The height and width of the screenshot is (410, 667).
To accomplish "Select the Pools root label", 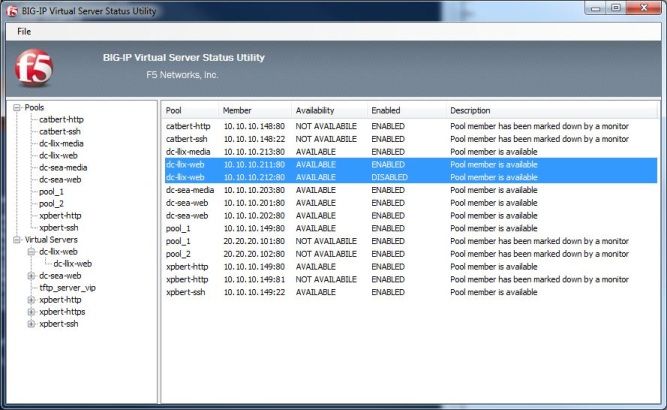I will [x=34, y=108].
